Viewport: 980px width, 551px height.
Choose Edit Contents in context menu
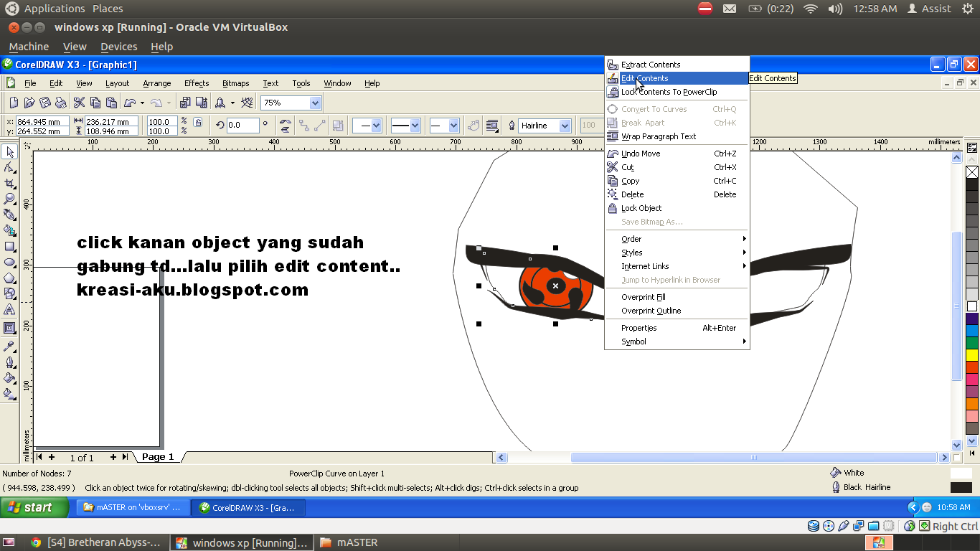677,78
